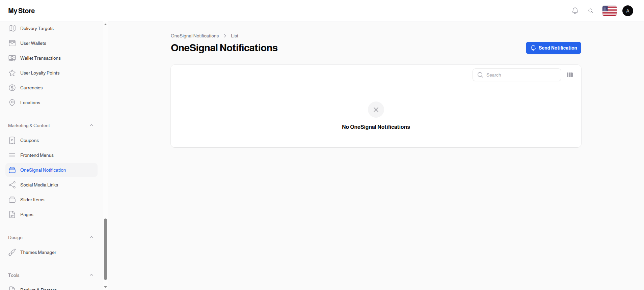Click the OneSignal Notification sidebar icon
Screen dimensions: 644x290
[12, 170]
